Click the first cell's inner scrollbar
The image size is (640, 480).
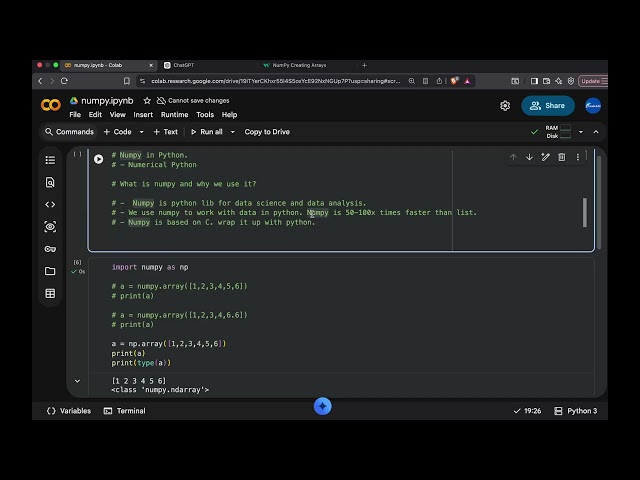(584, 212)
